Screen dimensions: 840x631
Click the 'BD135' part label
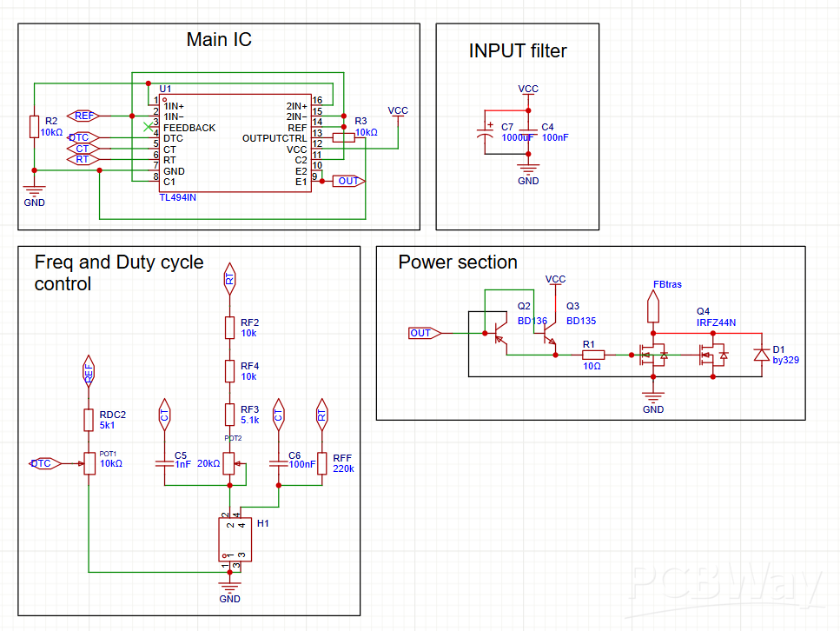pyautogui.click(x=581, y=321)
